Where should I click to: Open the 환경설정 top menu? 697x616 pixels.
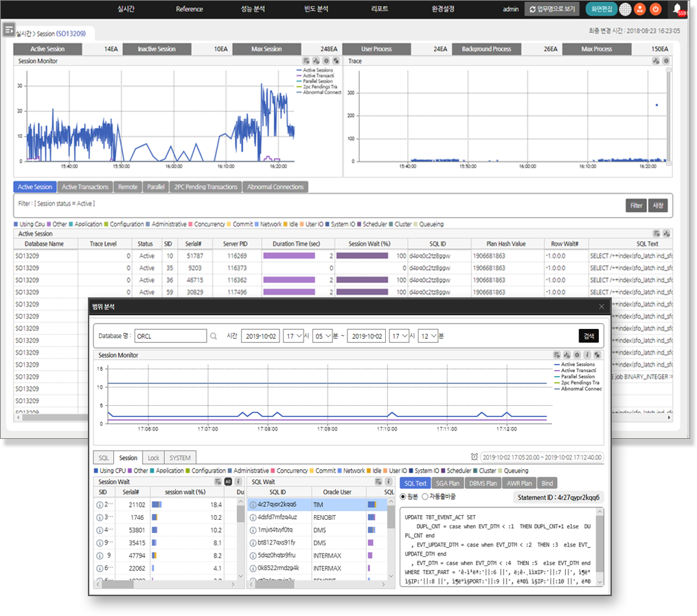tap(443, 9)
